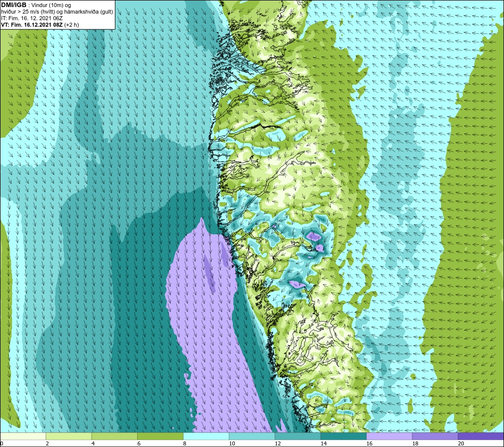
Task: Click the legend scale label "16"
Action: point(369,444)
